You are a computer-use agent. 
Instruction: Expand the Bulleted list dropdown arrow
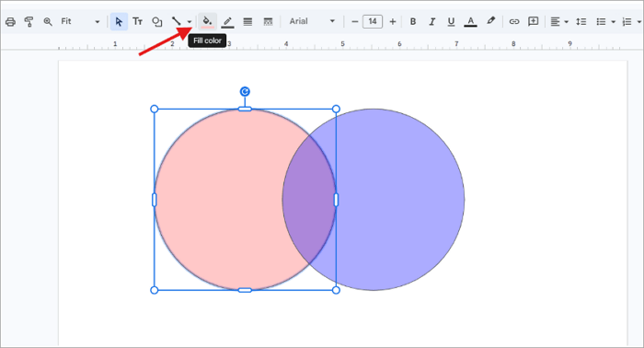point(614,22)
